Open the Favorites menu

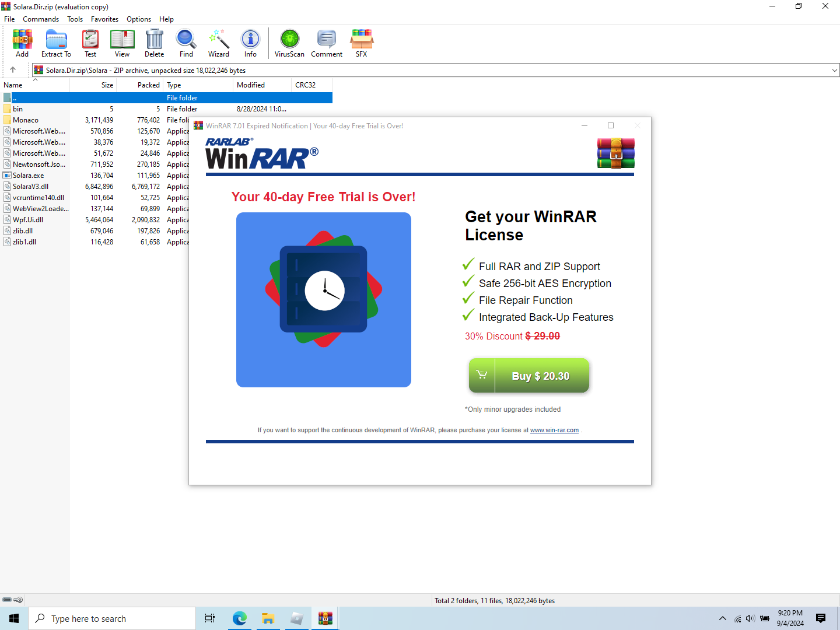104,19
